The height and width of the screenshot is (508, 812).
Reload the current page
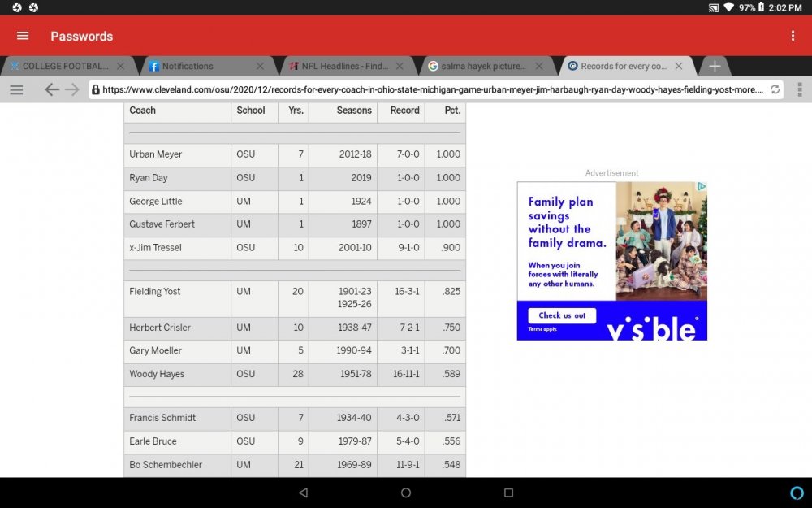775,89
